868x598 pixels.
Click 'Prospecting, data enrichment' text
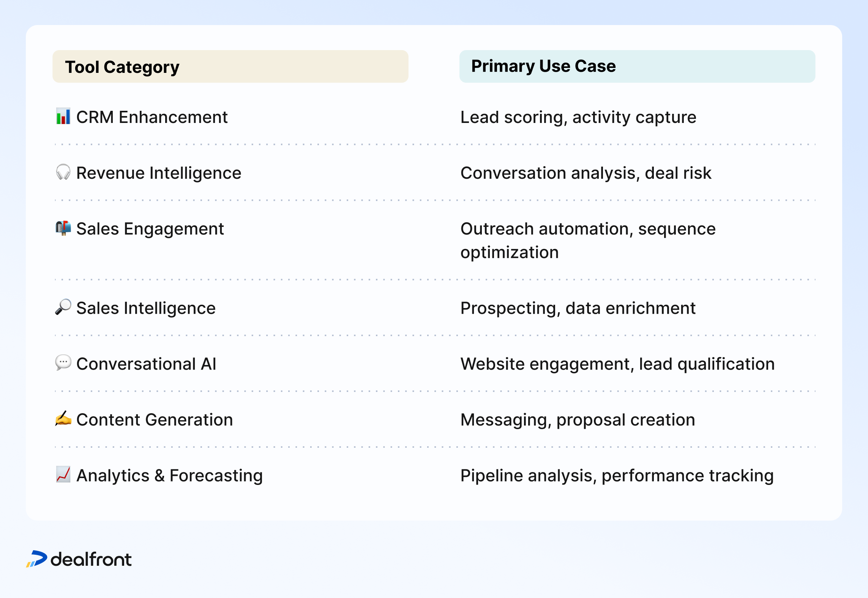click(x=578, y=308)
